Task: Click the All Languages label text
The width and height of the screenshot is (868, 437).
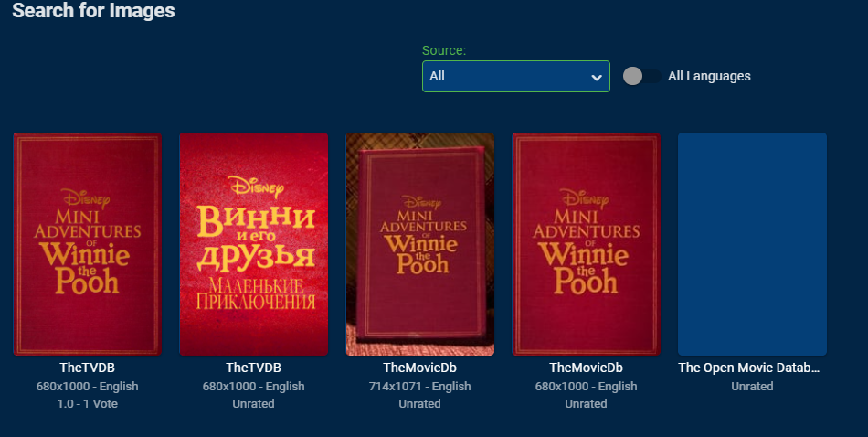Action: click(709, 77)
